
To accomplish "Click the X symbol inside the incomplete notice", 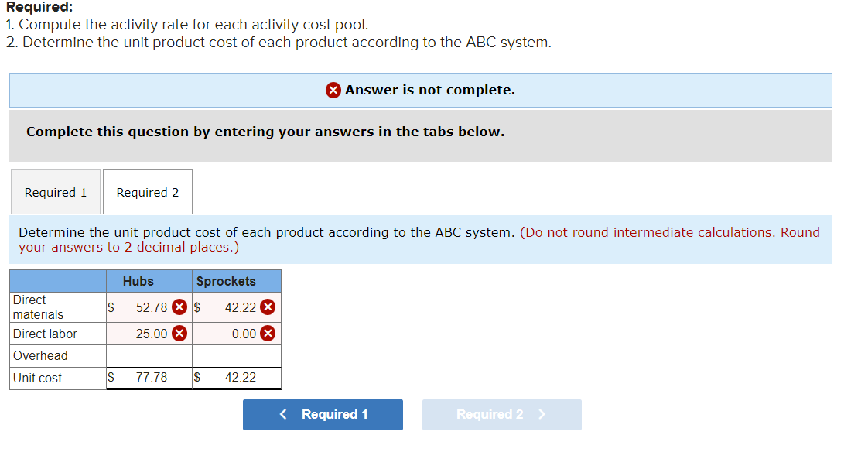I will [333, 90].
